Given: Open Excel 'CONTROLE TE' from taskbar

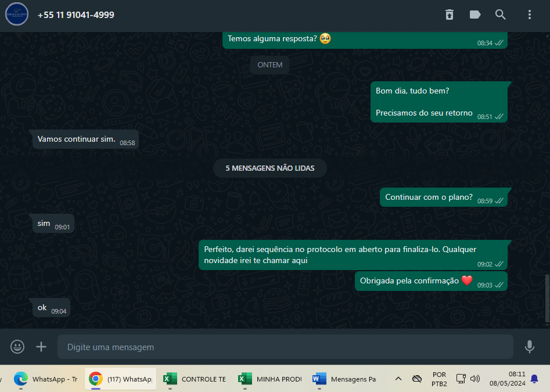Looking at the screenshot, I should pos(195,379).
